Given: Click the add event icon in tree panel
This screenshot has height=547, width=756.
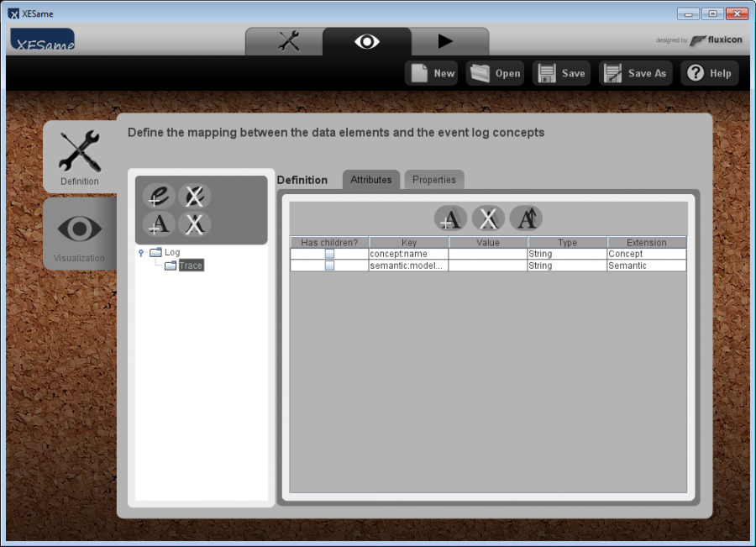Looking at the screenshot, I should tap(159, 196).
